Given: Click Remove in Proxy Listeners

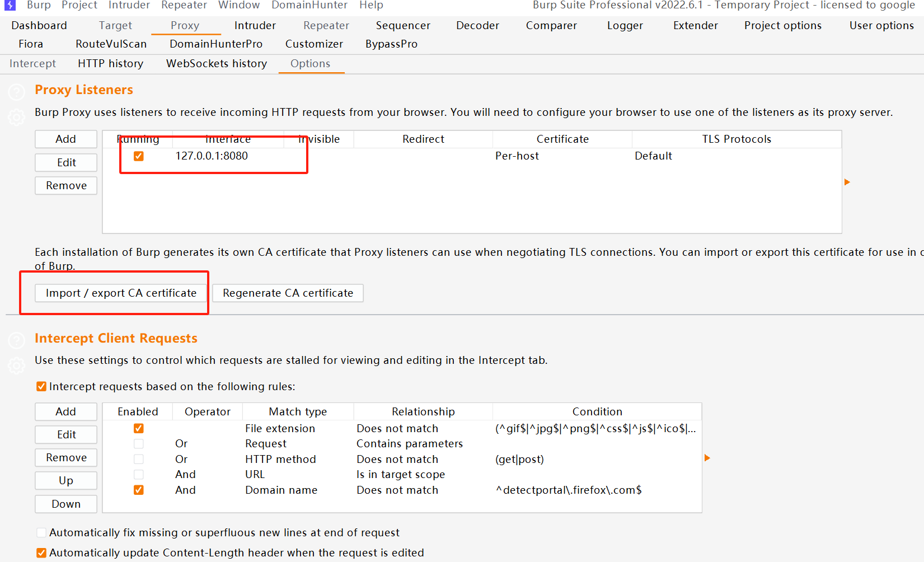Looking at the screenshot, I should coord(66,185).
